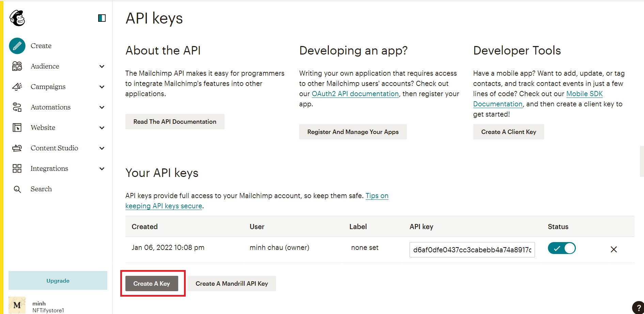
Task: Click the page vertical scrollbar thumb
Action: point(642,161)
